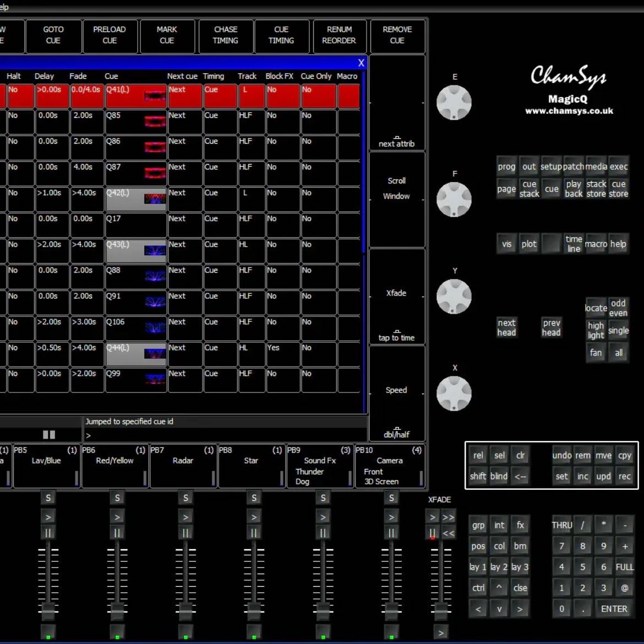The width and height of the screenshot is (644, 644).
Task: Click XFADE rewind double arrow
Action: pyautogui.click(x=448, y=533)
